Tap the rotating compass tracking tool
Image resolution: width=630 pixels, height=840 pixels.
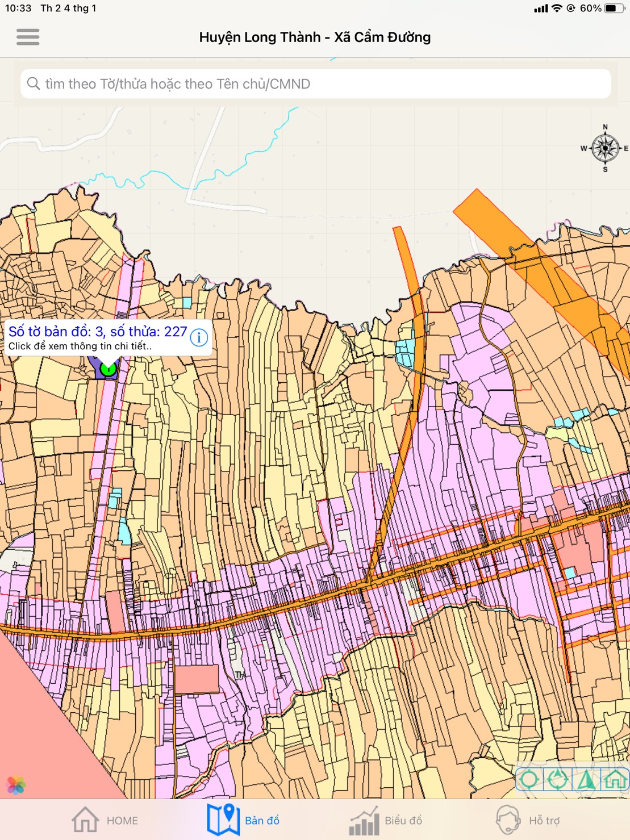[x=558, y=779]
